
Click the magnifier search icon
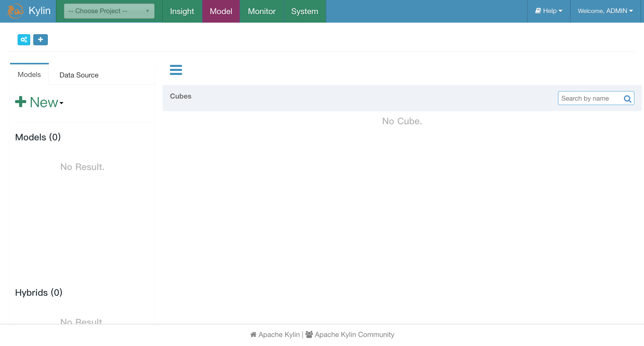pos(627,99)
